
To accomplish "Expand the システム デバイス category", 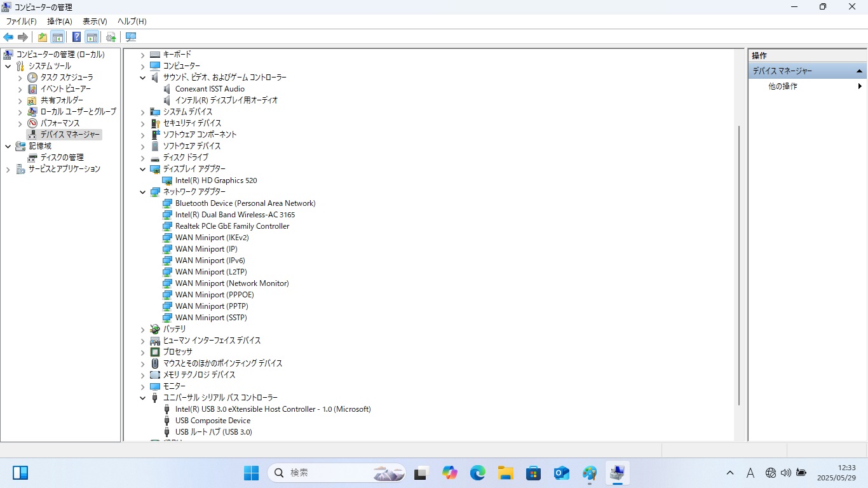I will tap(143, 112).
